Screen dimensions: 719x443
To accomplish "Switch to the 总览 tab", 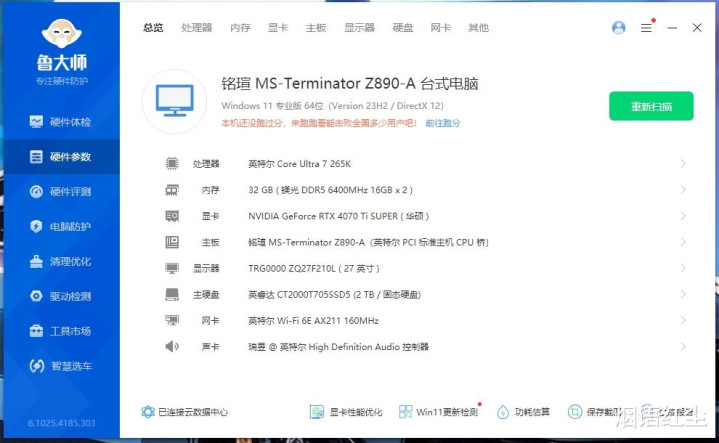I will [153, 28].
